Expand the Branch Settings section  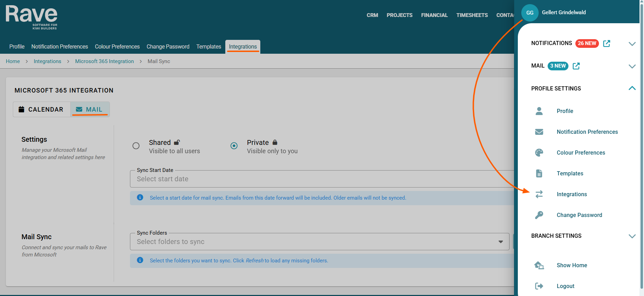(632, 236)
